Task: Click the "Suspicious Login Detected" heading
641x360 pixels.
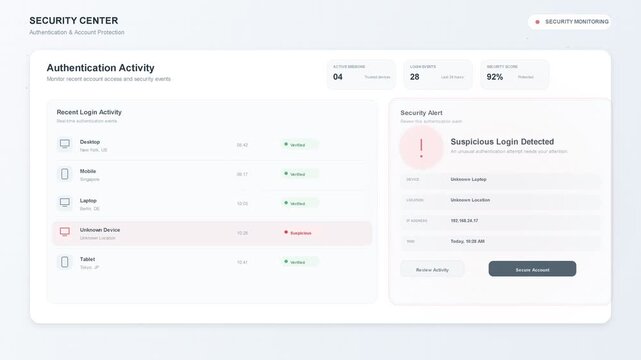Action: coord(502,142)
